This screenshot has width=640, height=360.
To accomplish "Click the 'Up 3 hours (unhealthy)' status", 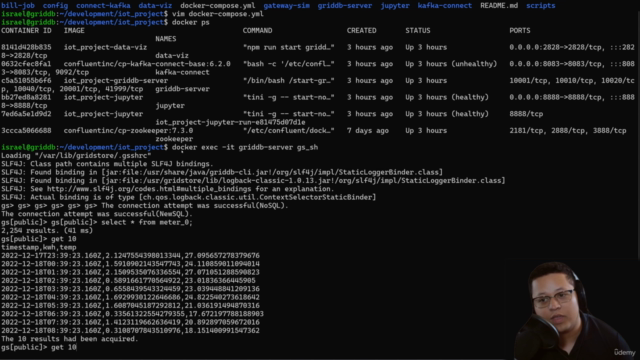I will pyautogui.click(x=451, y=64).
